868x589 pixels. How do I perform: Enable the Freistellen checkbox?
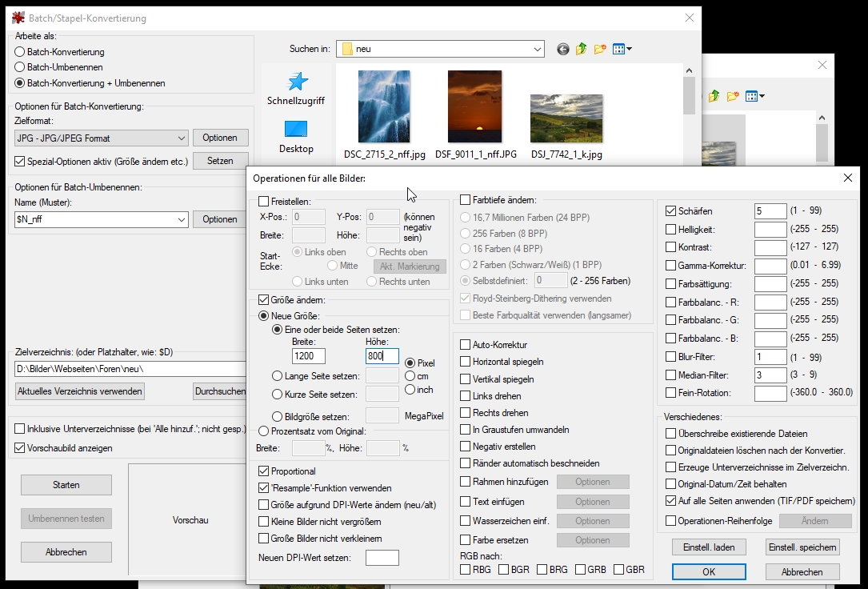coord(263,202)
